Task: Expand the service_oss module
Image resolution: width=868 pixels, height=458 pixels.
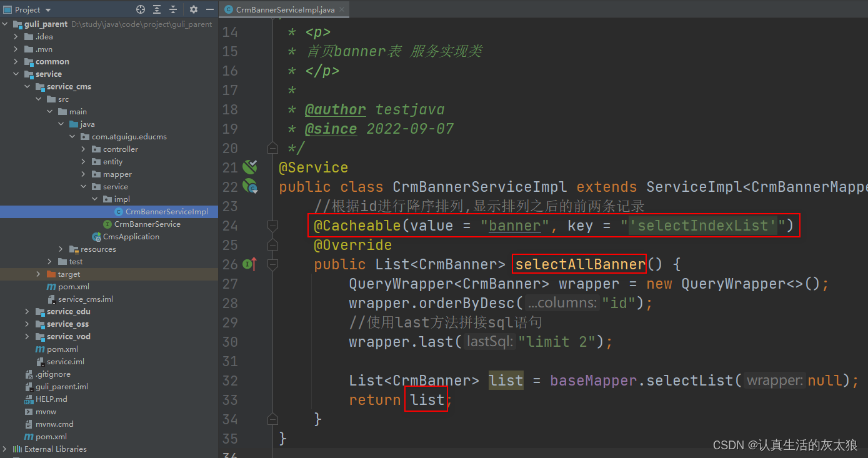Action: click(x=27, y=324)
